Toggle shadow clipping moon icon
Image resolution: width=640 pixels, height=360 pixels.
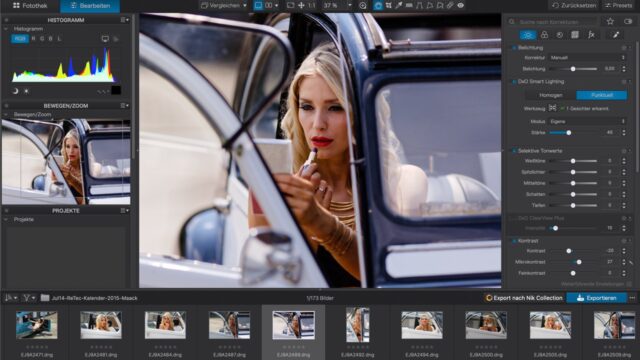coord(16,91)
